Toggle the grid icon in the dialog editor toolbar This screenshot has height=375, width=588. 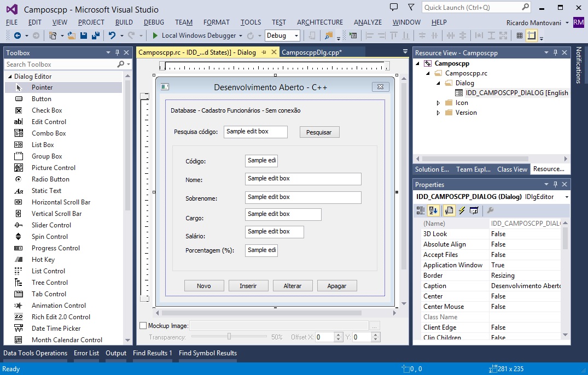click(519, 36)
